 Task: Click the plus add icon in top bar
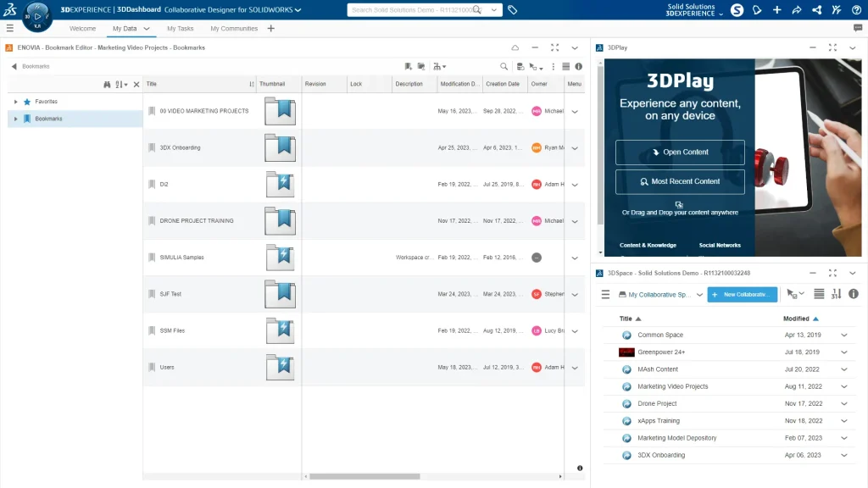(x=776, y=10)
